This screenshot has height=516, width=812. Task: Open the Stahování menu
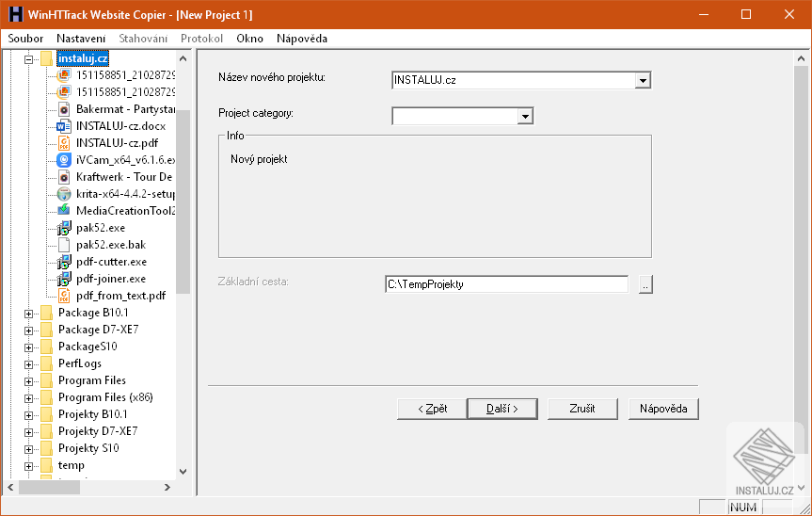(x=143, y=39)
